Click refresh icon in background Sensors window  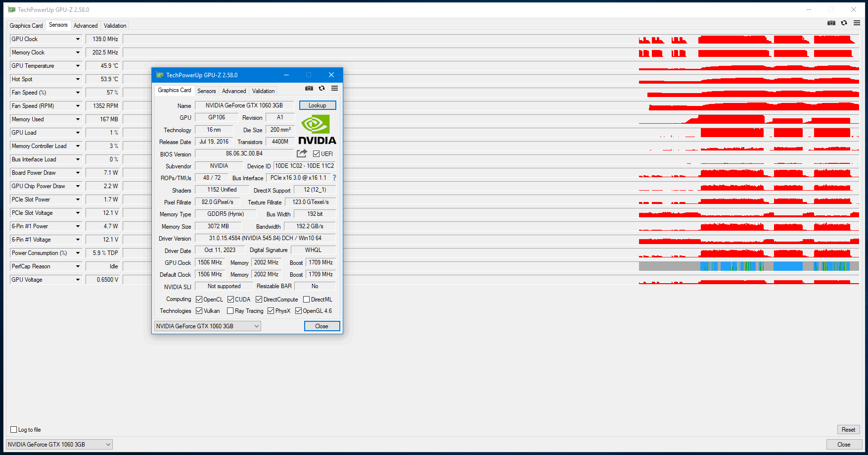844,23
